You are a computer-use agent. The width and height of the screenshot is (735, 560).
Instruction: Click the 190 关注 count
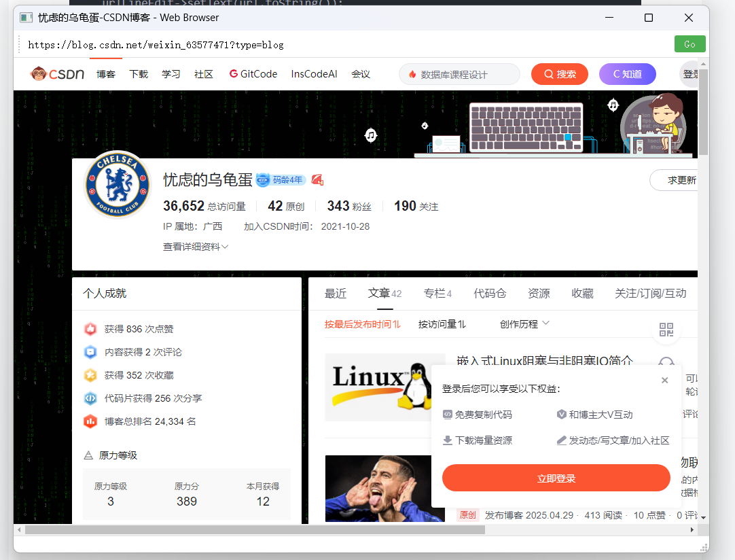pyautogui.click(x=416, y=206)
